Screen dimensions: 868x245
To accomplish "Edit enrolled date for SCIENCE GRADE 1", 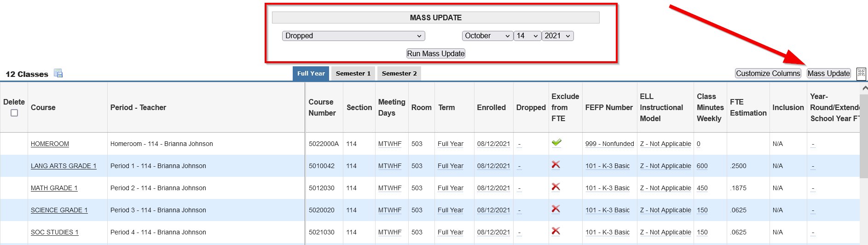I will coord(493,210).
